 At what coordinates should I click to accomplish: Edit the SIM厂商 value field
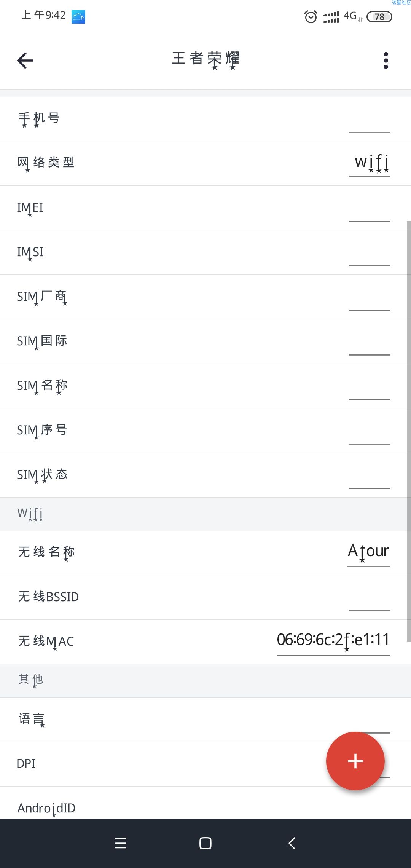(370, 300)
